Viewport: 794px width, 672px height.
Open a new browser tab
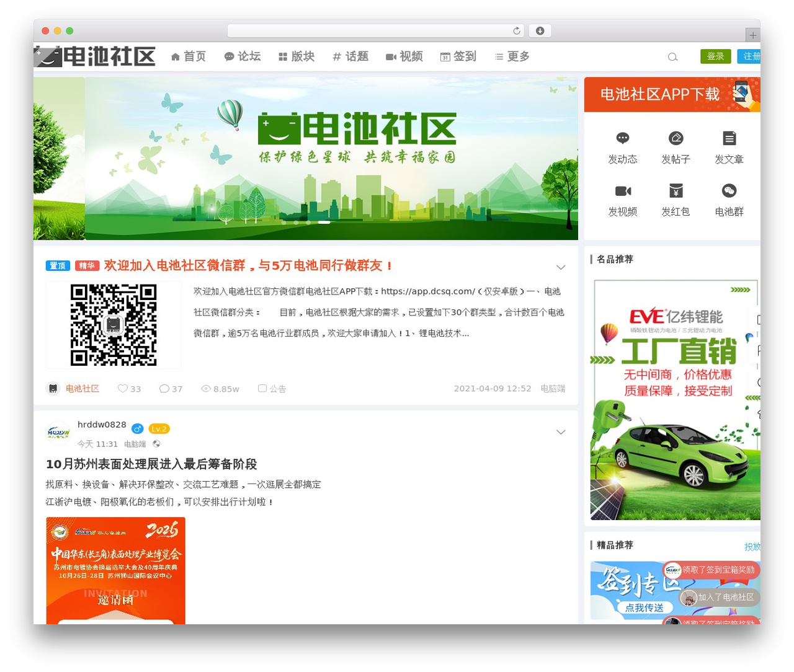[x=752, y=35]
